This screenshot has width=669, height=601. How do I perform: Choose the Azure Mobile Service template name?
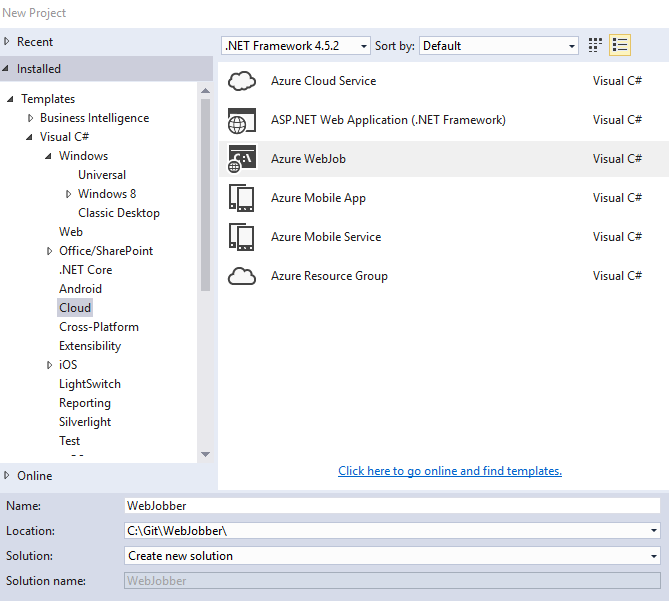point(326,237)
